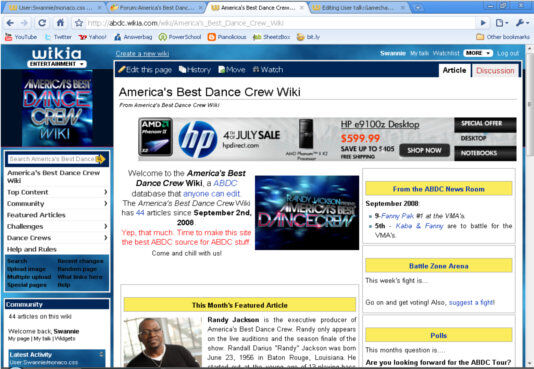Open the PowerSchool bookmark

pos(180,37)
